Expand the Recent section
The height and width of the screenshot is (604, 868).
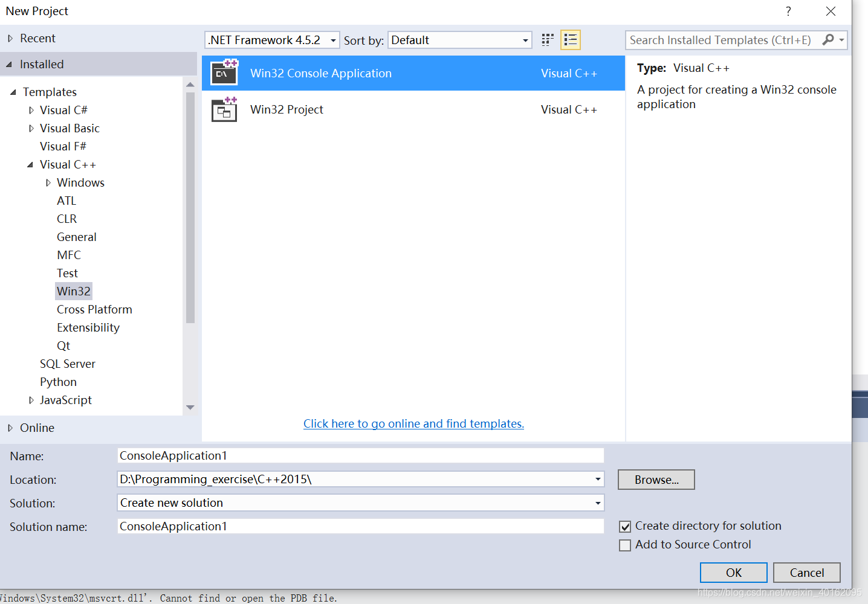10,38
